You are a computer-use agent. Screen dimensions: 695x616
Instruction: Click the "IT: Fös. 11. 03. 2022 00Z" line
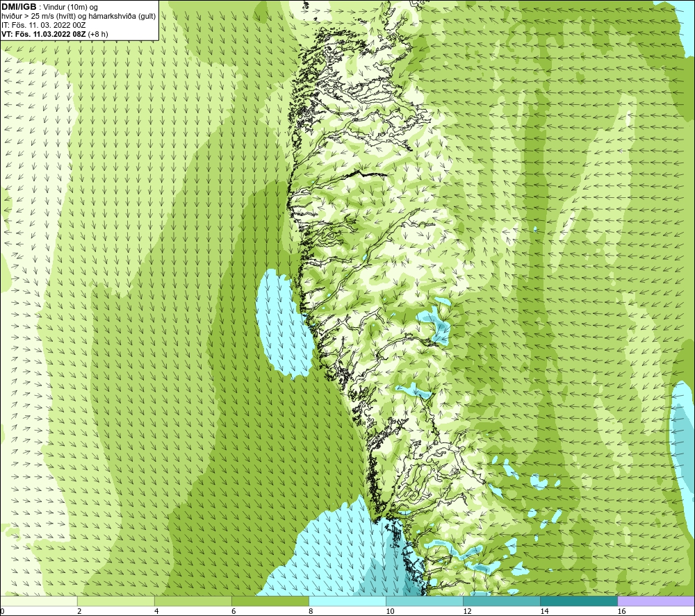[43, 25]
